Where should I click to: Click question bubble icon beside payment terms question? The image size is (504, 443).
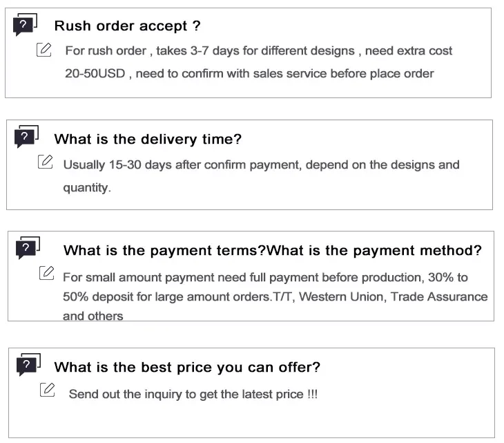[28, 248]
